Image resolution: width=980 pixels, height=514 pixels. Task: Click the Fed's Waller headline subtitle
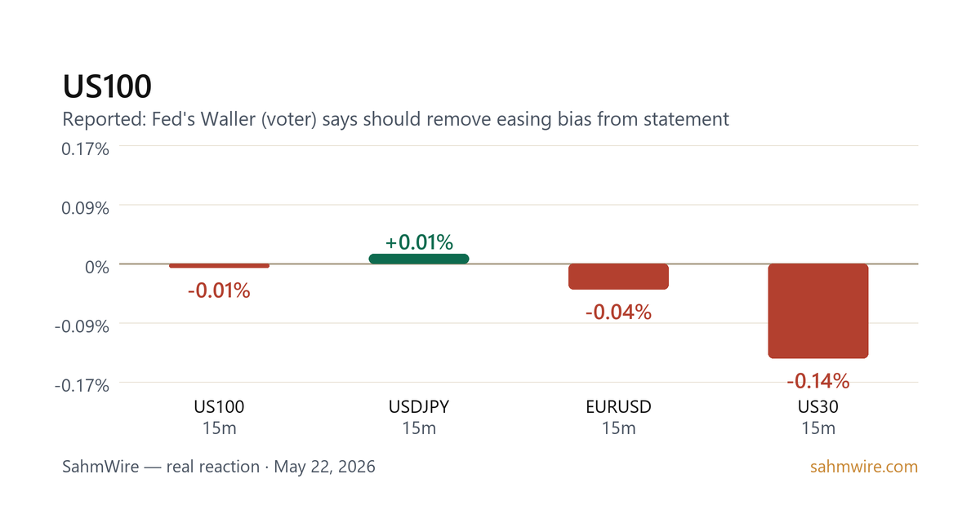(395, 119)
